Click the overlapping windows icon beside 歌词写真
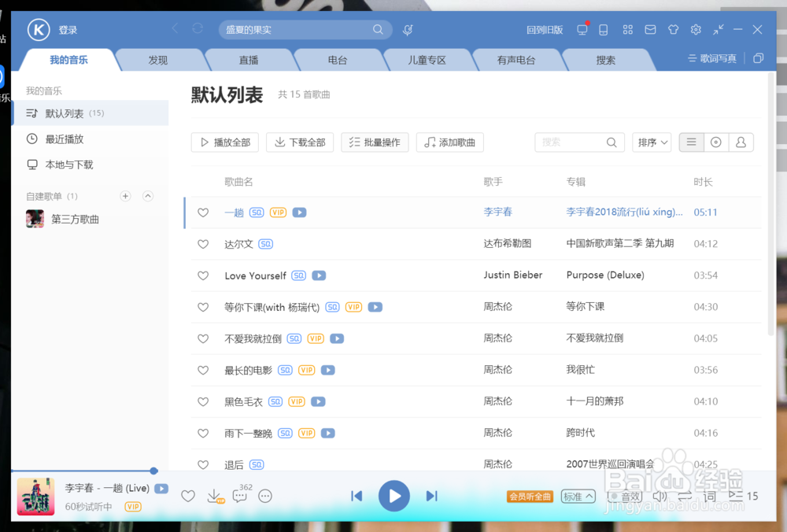The width and height of the screenshot is (787, 532). 759,58
